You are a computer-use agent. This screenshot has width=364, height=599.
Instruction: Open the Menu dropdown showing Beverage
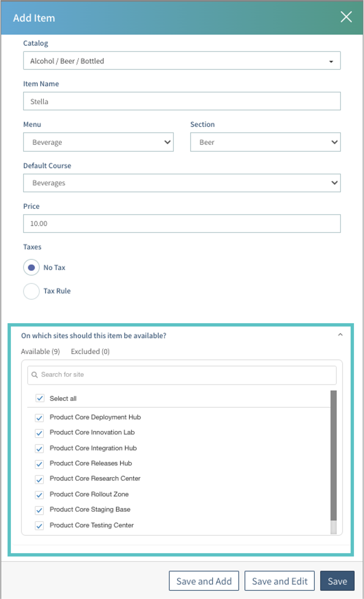point(98,142)
